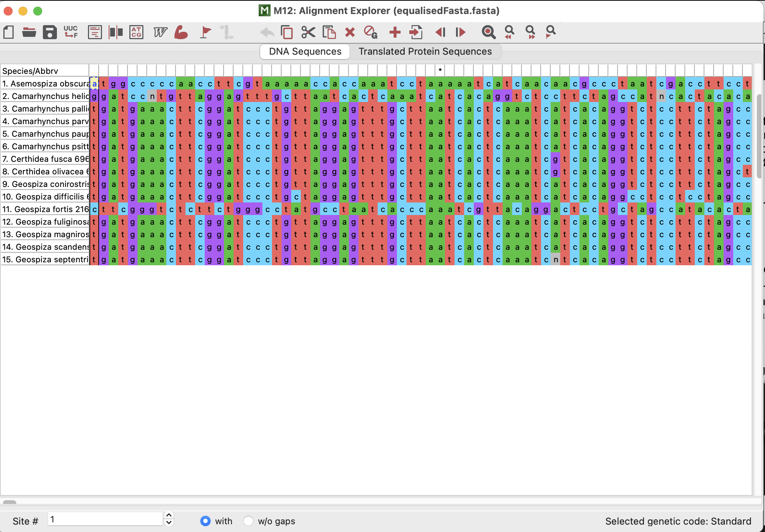Cut selection with the scissors icon
This screenshot has height=532, width=765.
pyautogui.click(x=308, y=32)
